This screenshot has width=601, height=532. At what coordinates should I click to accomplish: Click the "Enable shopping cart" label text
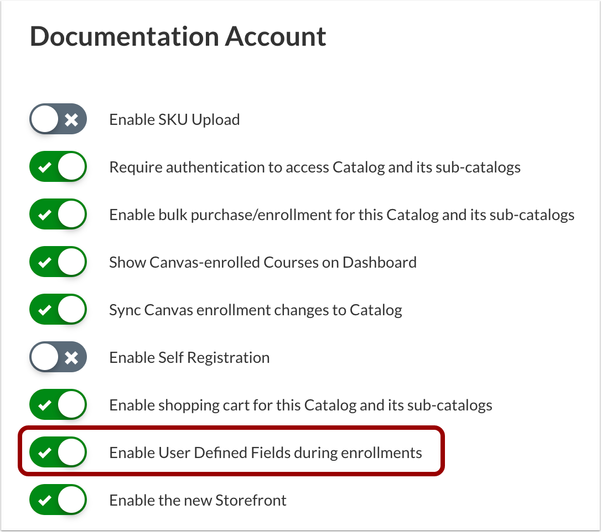coord(300,405)
